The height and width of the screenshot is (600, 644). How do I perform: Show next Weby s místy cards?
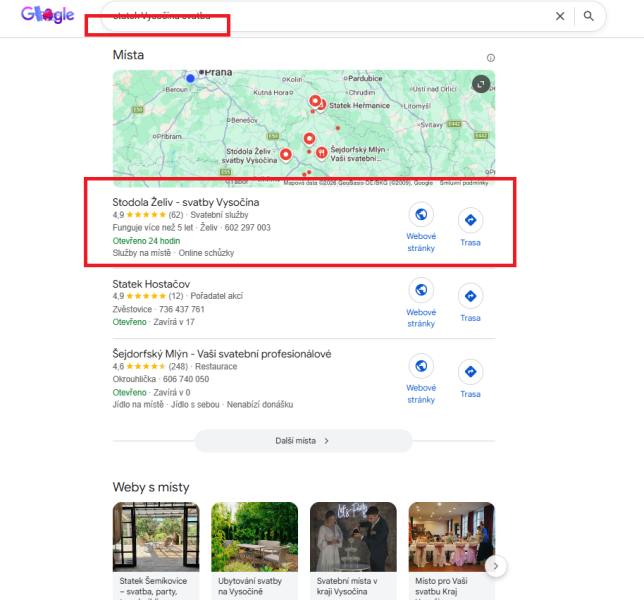[x=496, y=566]
